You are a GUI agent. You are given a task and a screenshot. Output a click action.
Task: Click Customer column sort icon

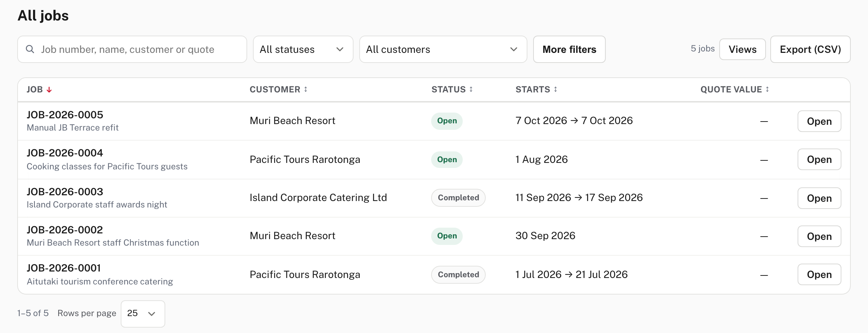point(306,89)
